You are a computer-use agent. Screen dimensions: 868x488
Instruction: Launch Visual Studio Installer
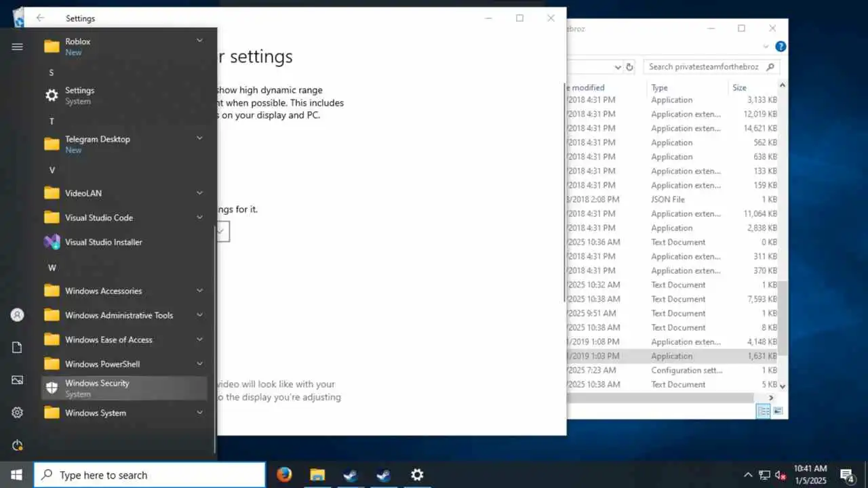[x=124, y=242]
